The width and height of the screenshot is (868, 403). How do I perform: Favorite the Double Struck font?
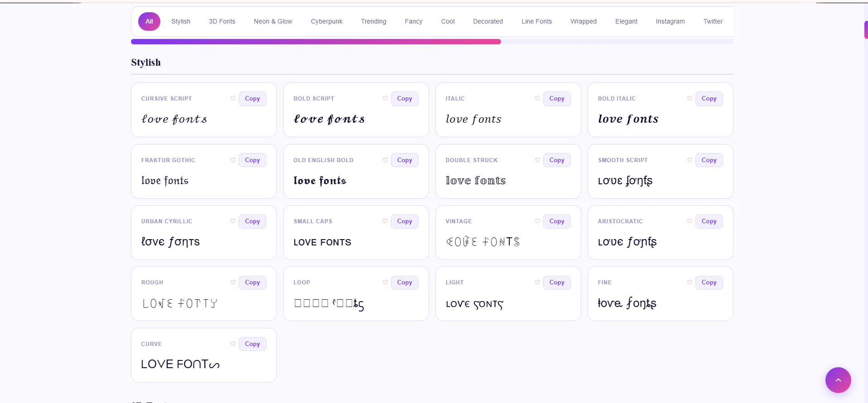click(537, 160)
